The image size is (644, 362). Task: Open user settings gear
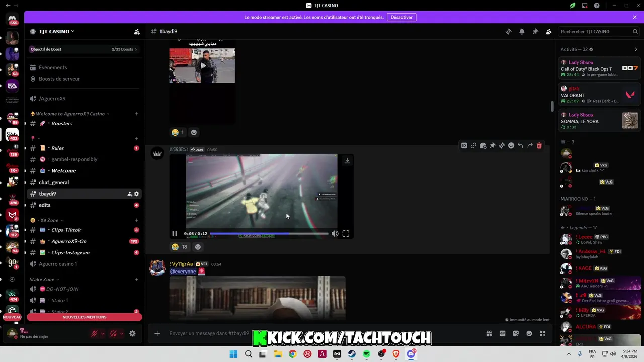(x=132, y=333)
